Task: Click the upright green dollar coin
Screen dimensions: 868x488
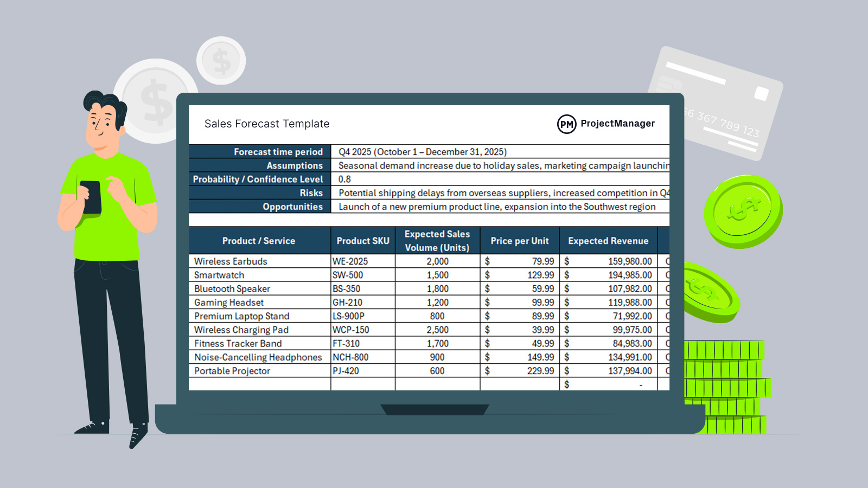Action: pos(743,211)
